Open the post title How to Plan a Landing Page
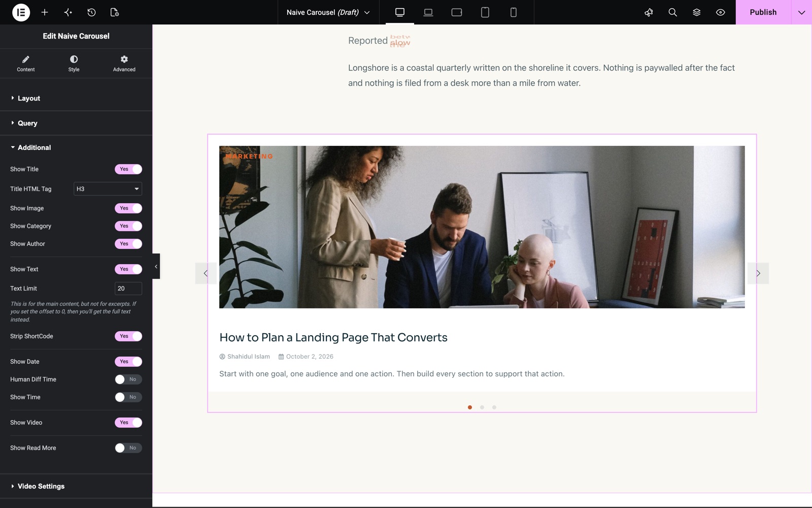 pyautogui.click(x=333, y=337)
